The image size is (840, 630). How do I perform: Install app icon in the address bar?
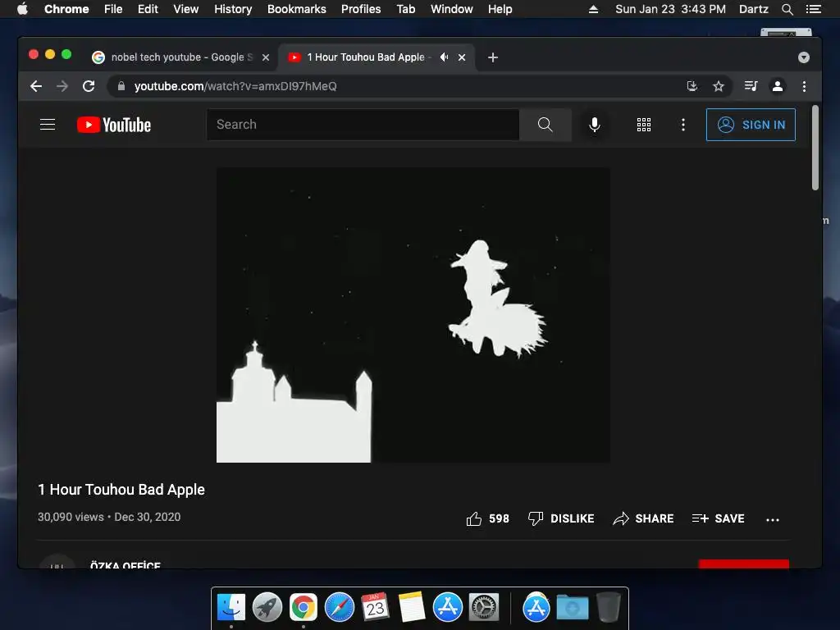[692, 86]
